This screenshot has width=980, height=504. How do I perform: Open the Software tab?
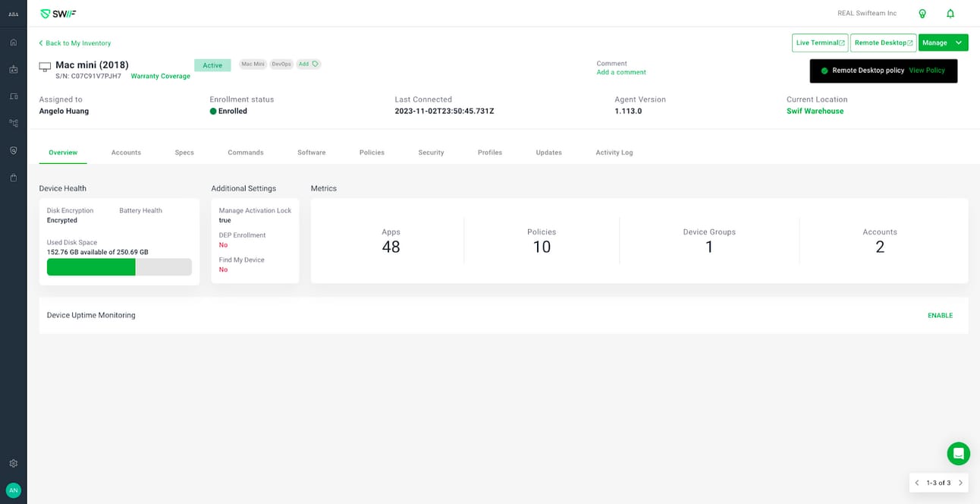pyautogui.click(x=312, y=153)
